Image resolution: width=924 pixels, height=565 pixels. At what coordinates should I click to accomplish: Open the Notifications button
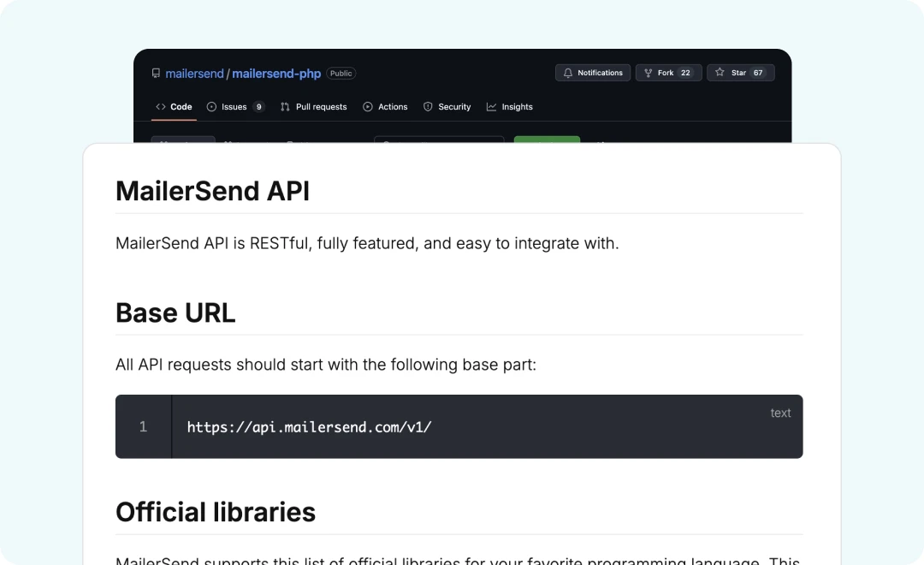click(x=593, y=73)
